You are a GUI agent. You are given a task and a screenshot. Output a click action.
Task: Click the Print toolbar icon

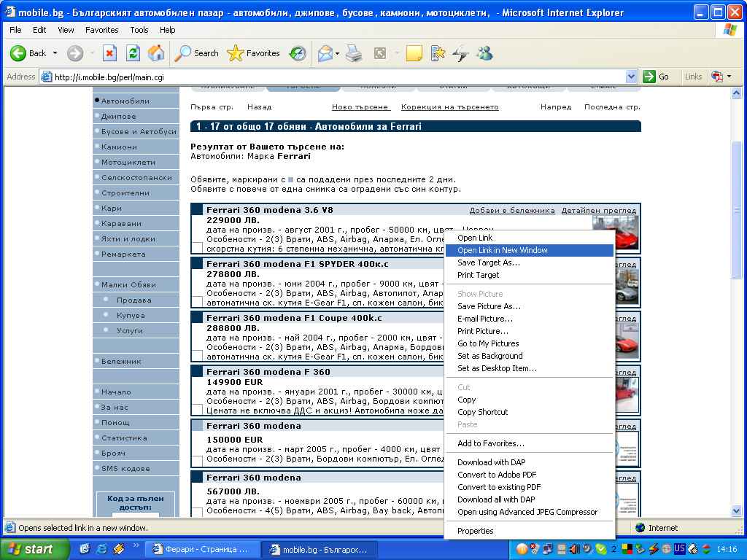(354, 53)
